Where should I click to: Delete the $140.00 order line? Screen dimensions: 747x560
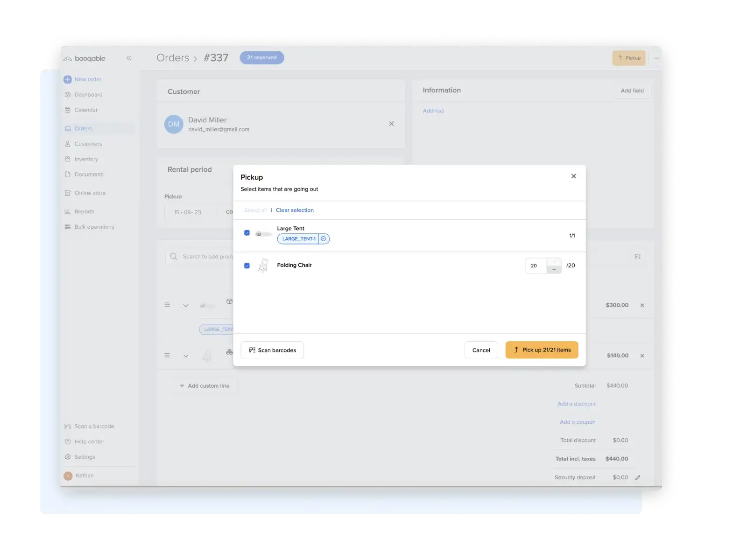(642, 356)
